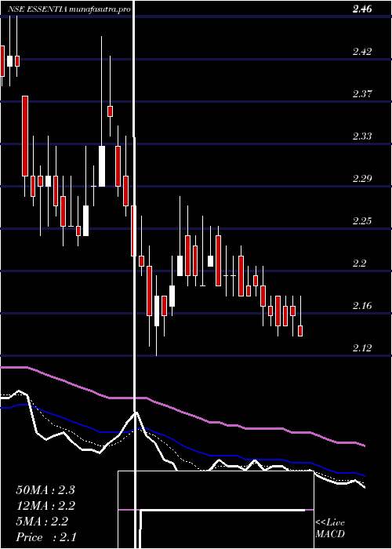This screenshot has height=549, width=392.
Task: Click the 2.29 price axis label
Action: tap(362, 179)
